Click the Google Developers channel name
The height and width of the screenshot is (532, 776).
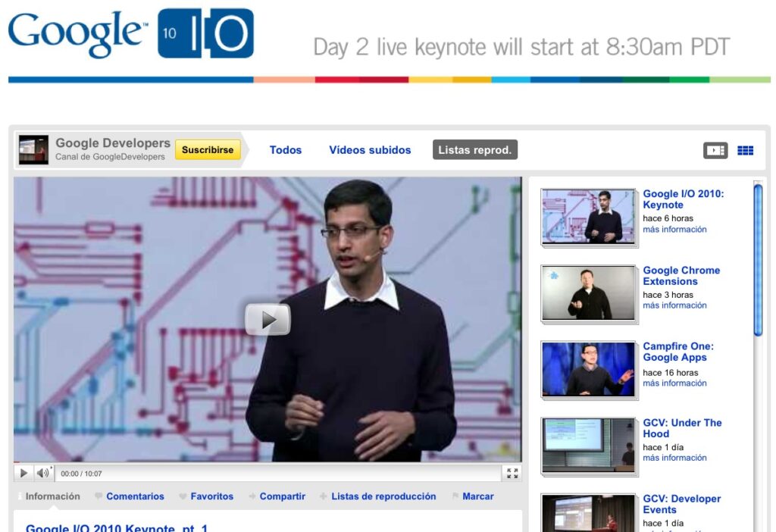(113, 143)
